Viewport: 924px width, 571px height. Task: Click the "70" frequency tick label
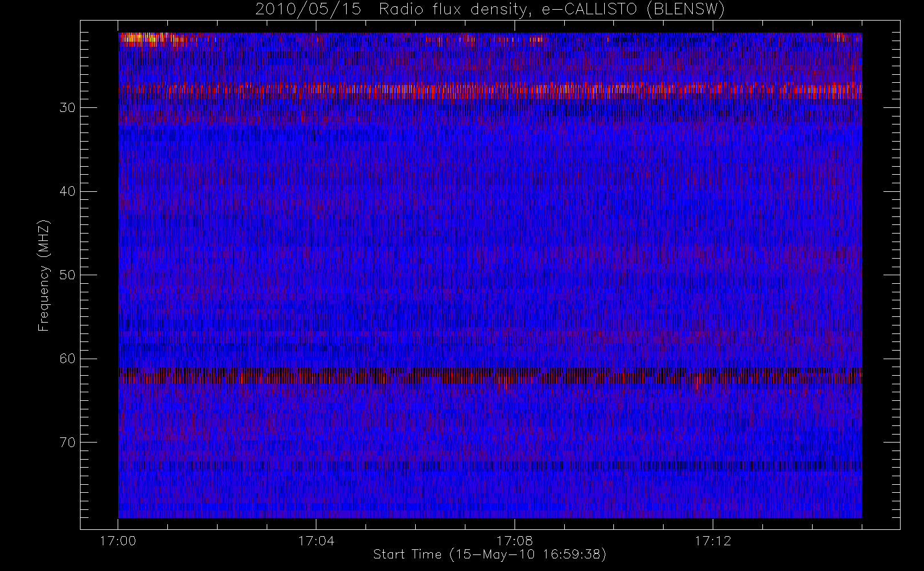(67, 443)
